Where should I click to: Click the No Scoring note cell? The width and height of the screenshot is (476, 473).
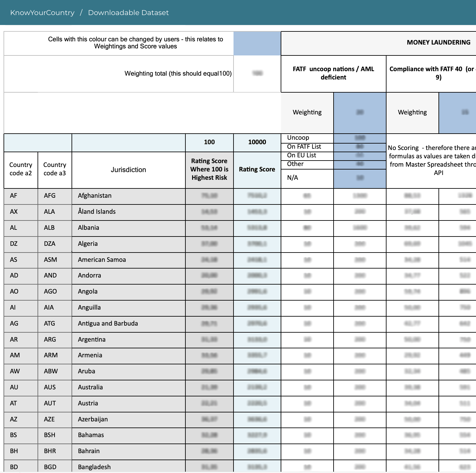[x=431, y=161]
